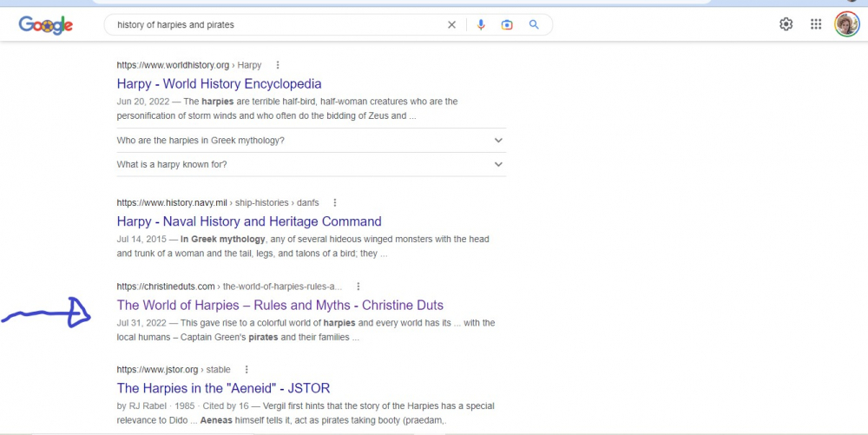Clear the search box text
Screen dimensions: 868x435
[451, 25]
